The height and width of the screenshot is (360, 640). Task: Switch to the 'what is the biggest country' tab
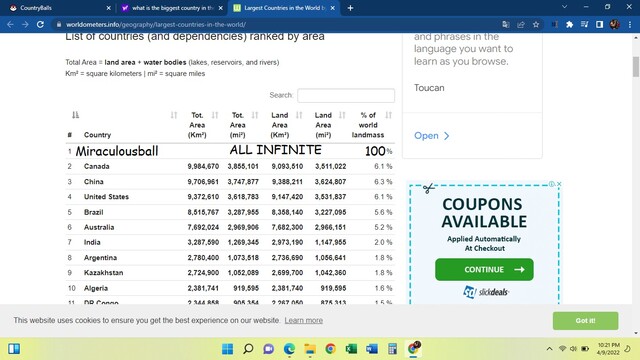click(172, 8)
